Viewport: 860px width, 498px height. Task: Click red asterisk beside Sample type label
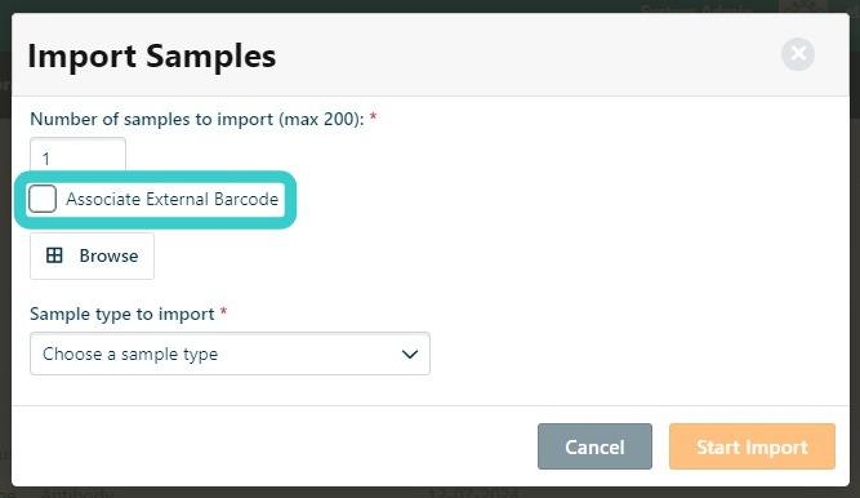tap(224, 313)
